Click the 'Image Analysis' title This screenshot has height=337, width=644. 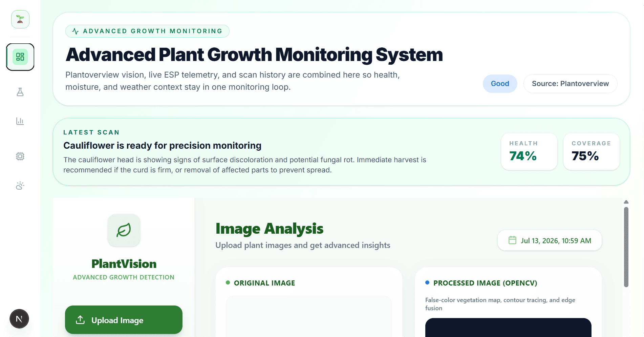(270, 229)
